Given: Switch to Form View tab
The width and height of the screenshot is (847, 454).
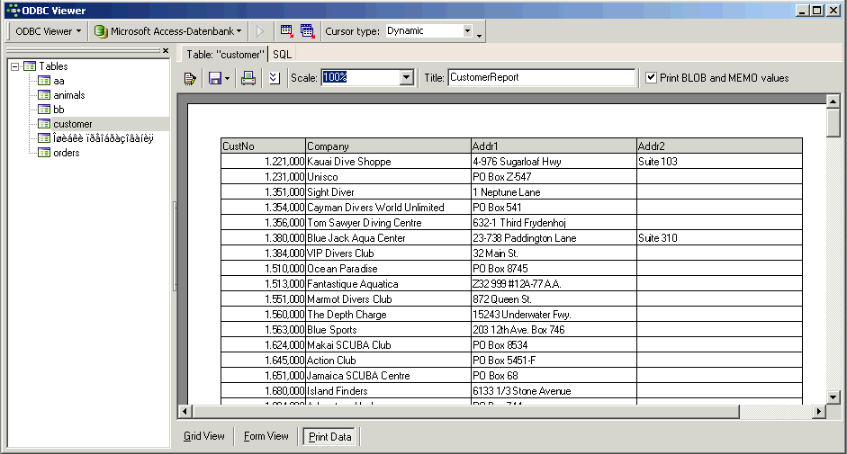Looking at the screenshot, I should pos(266,436).
